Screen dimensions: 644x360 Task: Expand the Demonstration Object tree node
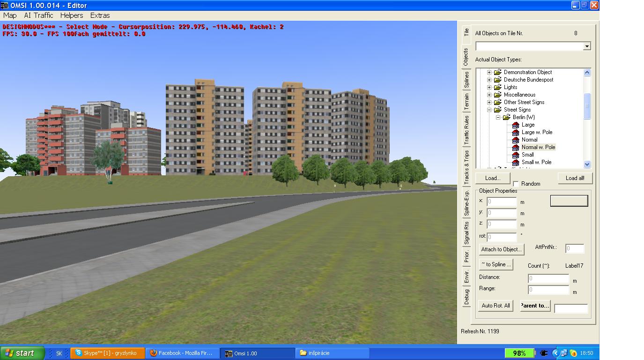[489, 72]
